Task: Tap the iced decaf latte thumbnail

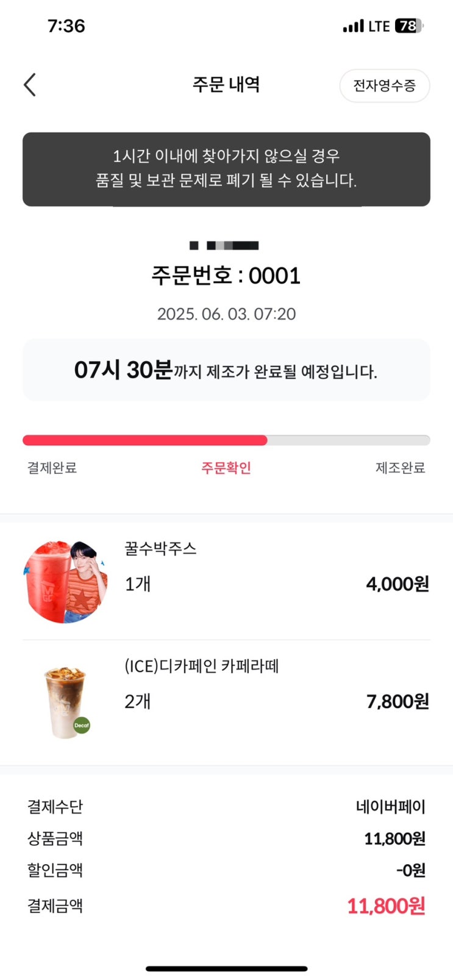Action: coord(66,702)
